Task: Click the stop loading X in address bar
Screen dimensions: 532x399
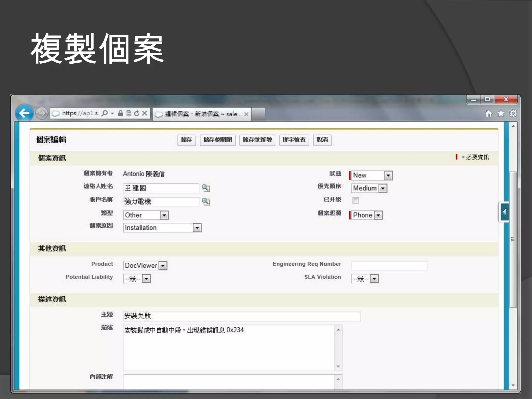Action: coord(145,113)
